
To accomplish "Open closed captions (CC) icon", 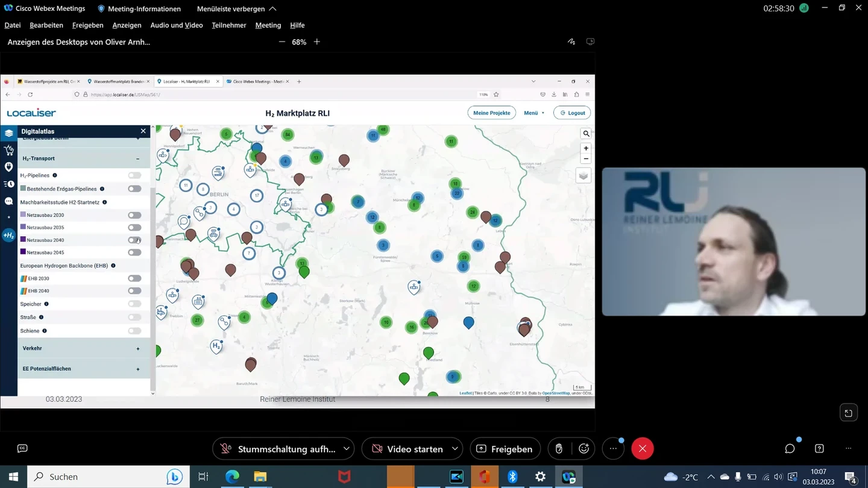I will click(22, 448).
